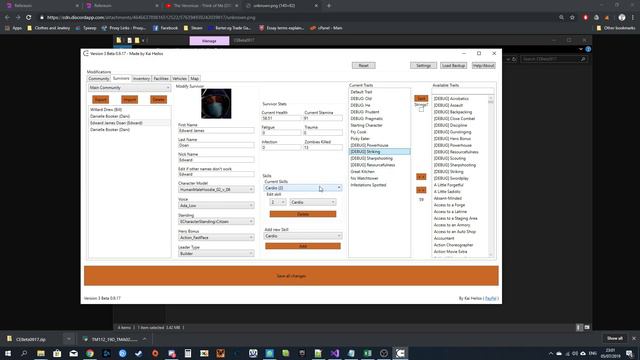The height and width of the screenshot is (360, 640).
Task: Open the Main Community dropdown
Action: pos(129,88)
